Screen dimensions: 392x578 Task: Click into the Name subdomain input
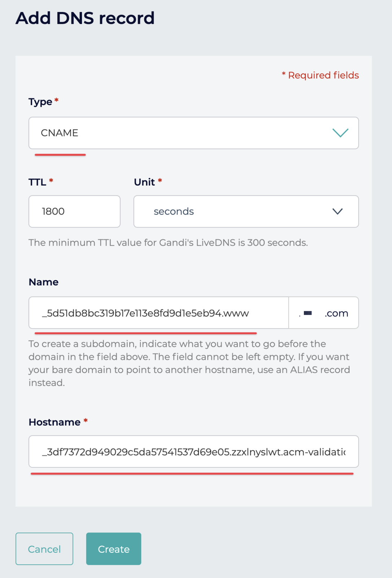tap(158, 313)
